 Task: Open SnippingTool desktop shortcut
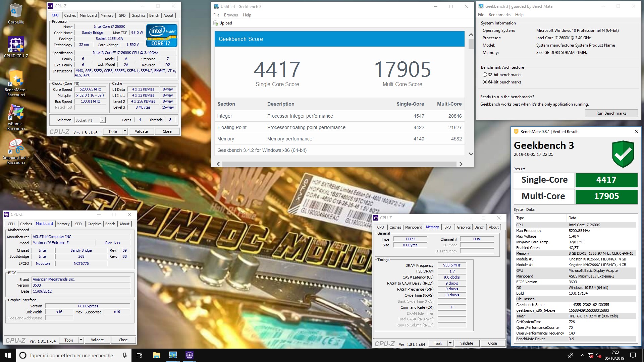tap(16, 152)
